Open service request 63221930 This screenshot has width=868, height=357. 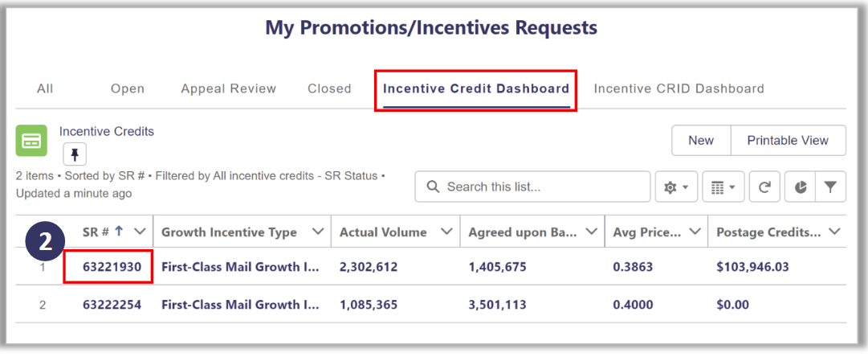pos(108,266)
